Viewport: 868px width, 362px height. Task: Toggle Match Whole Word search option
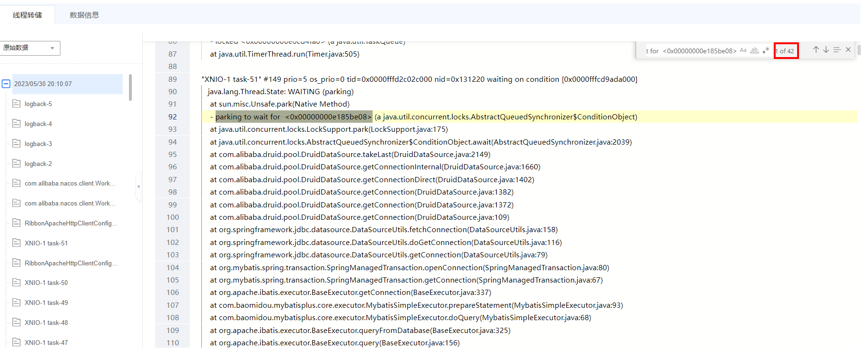(x=754, y=50)
